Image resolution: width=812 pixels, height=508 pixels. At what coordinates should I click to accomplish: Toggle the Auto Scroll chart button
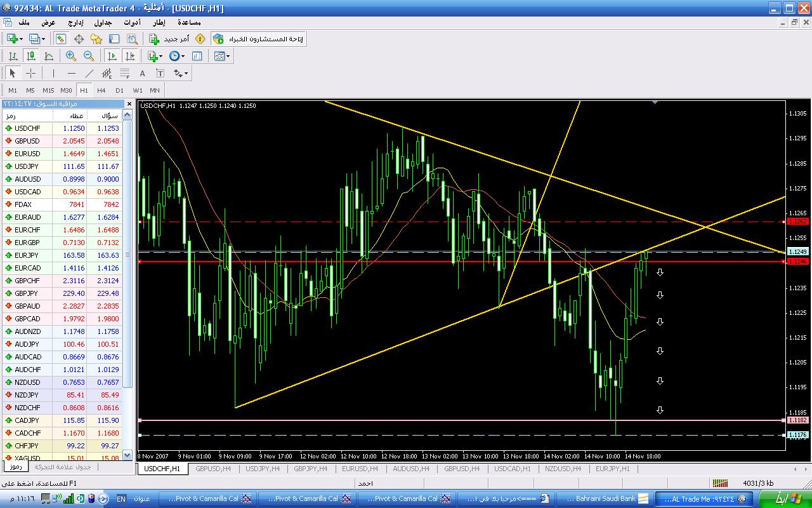[112, 56]
